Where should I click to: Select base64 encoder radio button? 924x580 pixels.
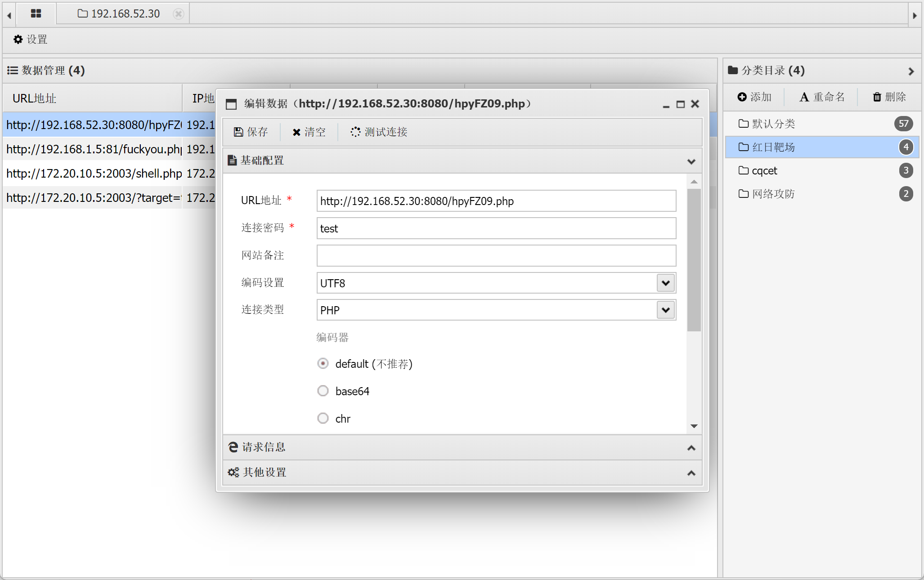click(323, 391)
